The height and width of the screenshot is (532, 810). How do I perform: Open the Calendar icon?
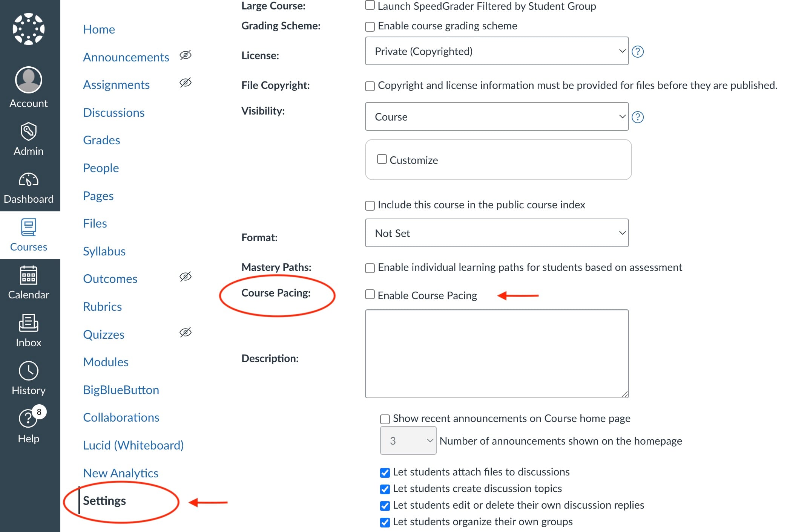click(29, 275)
